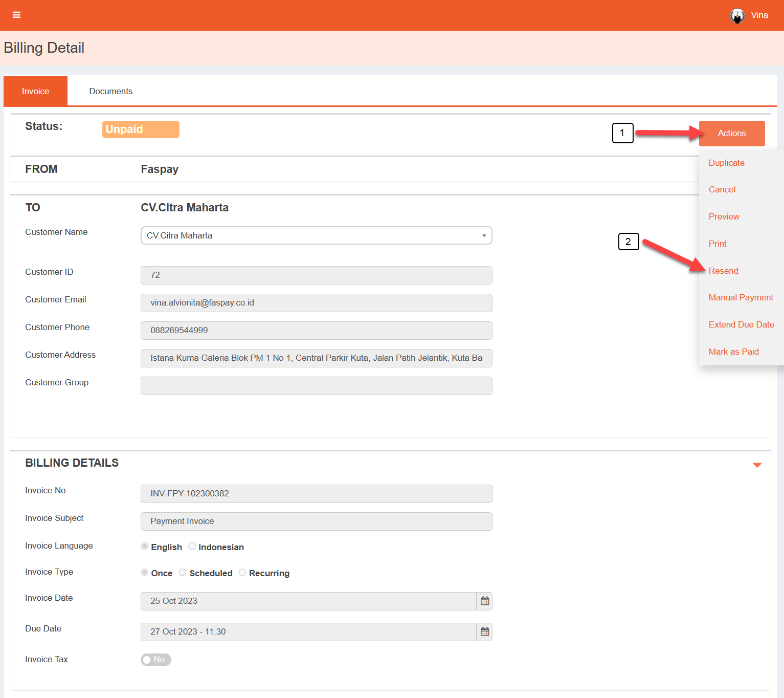Click Extend Due Date option
The height and width of the screenshot is (698, 784).
coord(741,324)
